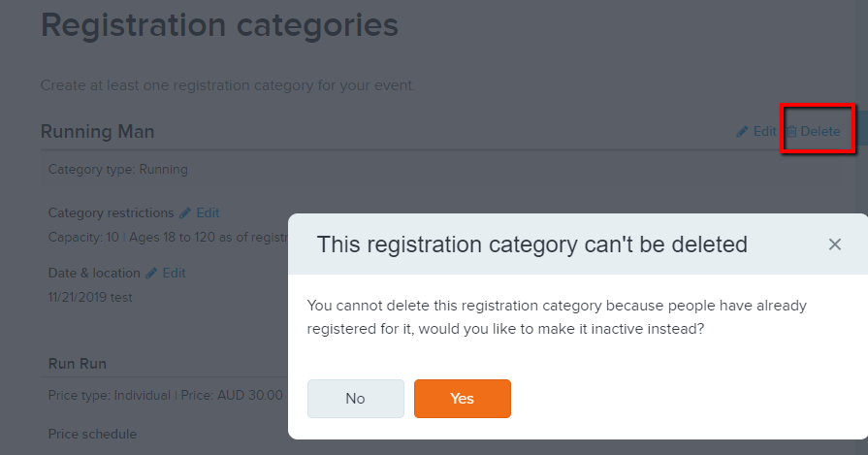Click the Capacity: 10 restrictions line
This screenshot has width=868, height=455.
pyautogui.click(x=168, y=238)
